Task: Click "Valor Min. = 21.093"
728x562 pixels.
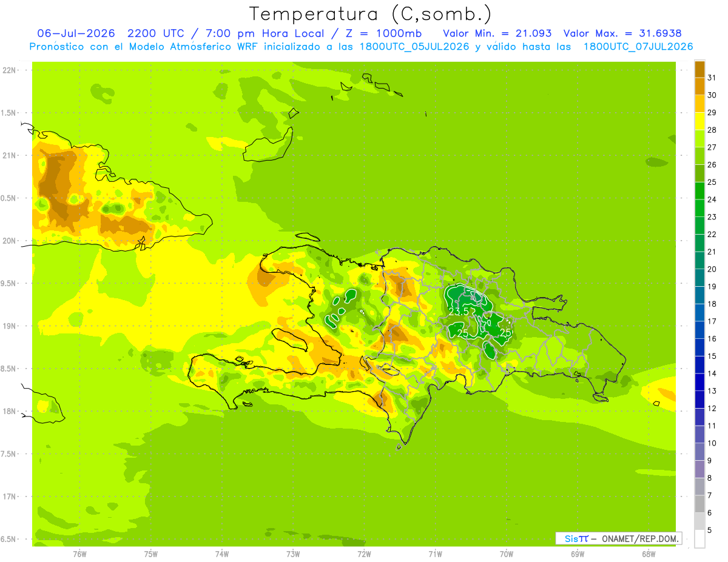Action: coord(497,33)
